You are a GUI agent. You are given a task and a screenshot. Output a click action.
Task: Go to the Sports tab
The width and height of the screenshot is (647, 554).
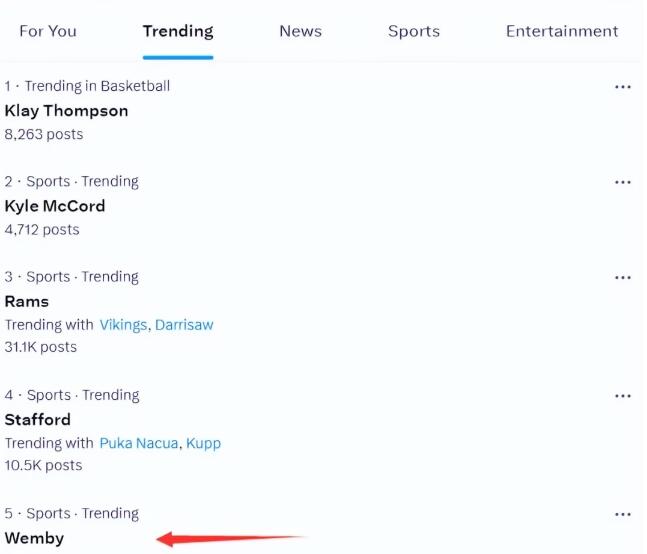click(x=414, y=31)
